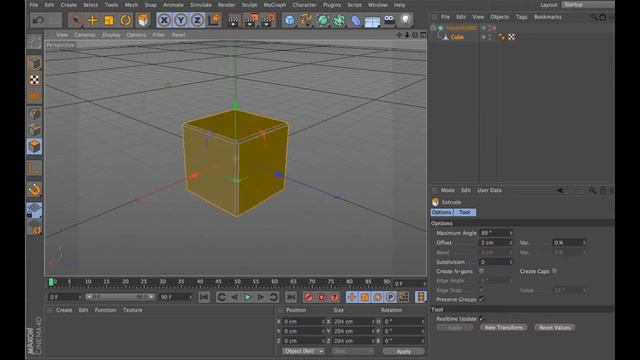Viewport: 640px width, 360px height.
Task: Select the Cube object in Object Manager
Action: point(457,37)
